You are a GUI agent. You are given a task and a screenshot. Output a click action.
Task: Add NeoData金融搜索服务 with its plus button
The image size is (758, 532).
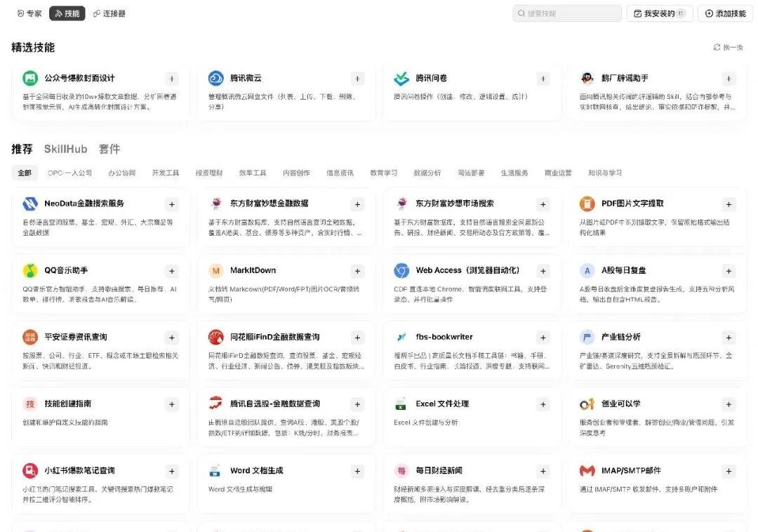[172, 204]
